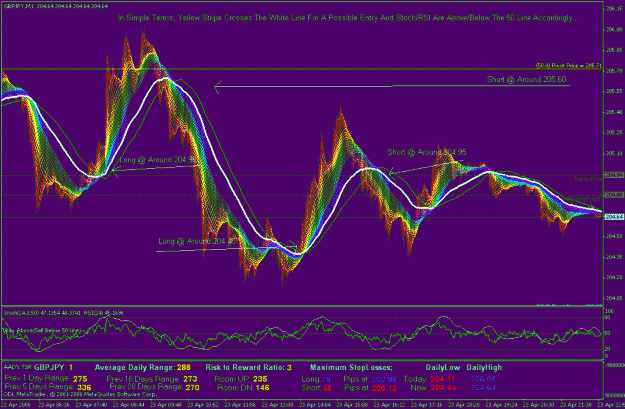Click the 'Long @ Around 204.40' chart label
Viewport: 625px width, 409px height.
coord(197,241)
